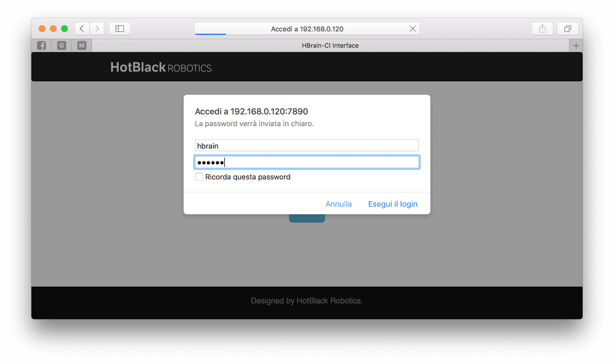Click the Safari back navigation arrow
Screen dimensions: 614x364
[x=82, y=29]
